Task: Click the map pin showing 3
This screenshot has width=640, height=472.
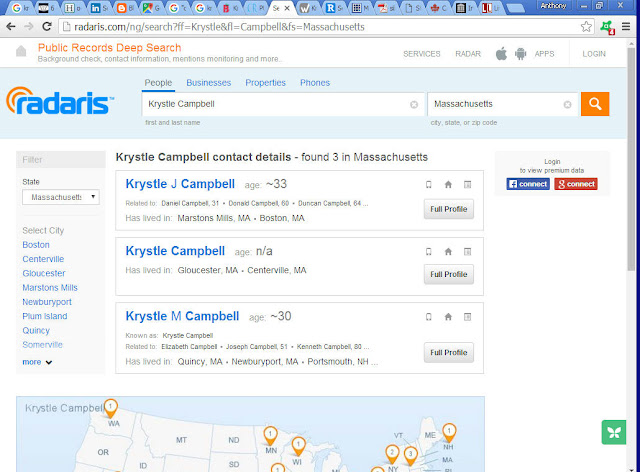Action: point(411,456)
